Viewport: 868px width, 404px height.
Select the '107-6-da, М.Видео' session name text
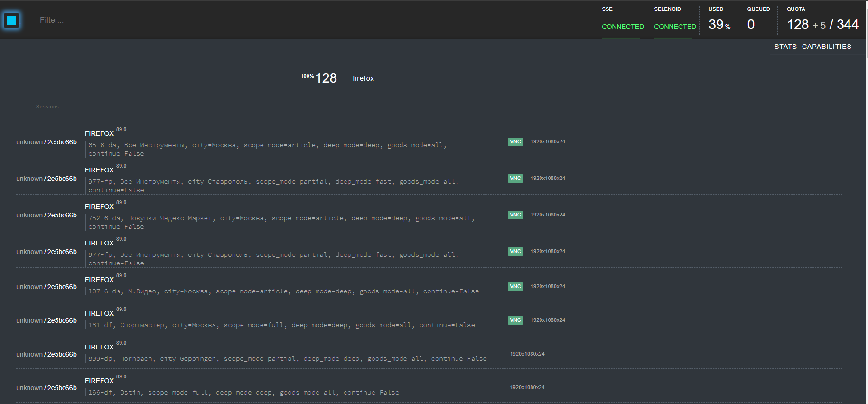coord(122,291)
